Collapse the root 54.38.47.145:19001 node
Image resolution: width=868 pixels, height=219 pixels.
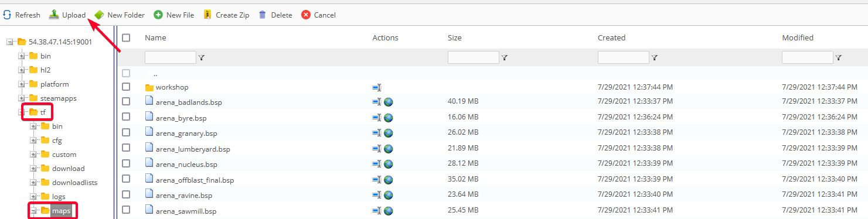(10, 42)
